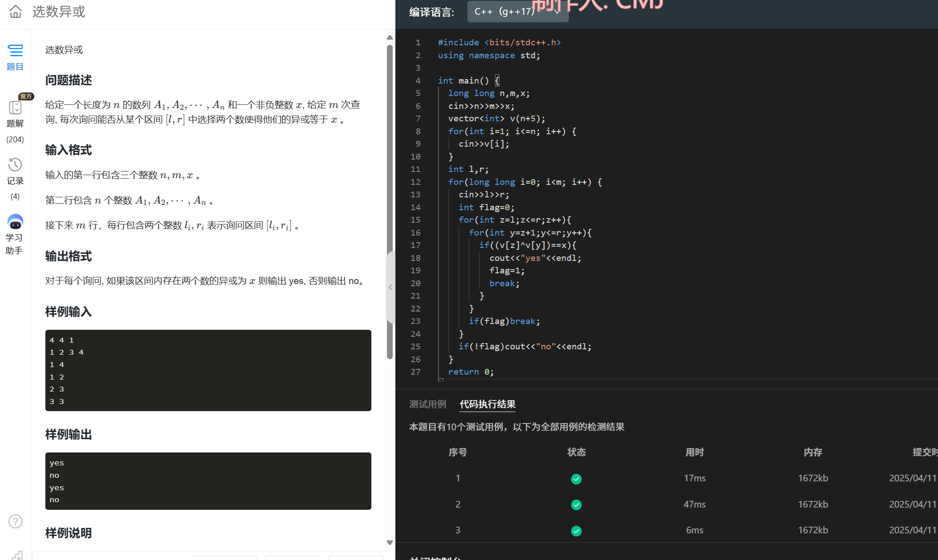Open the 题解 solutions icon
Viewport: 938px width, 560px height.
coord(15,108)
